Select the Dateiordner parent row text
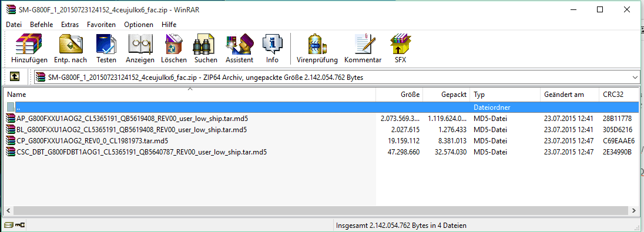The height and width of the screenshot is (232, 644). pyautogui.click(x=492, y=107)
